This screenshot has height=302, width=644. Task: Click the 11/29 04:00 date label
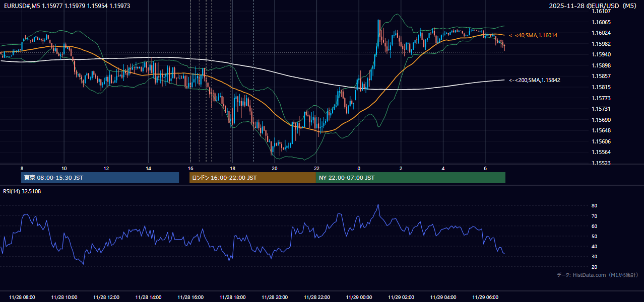pyautogui.click(x=443, y=297)
